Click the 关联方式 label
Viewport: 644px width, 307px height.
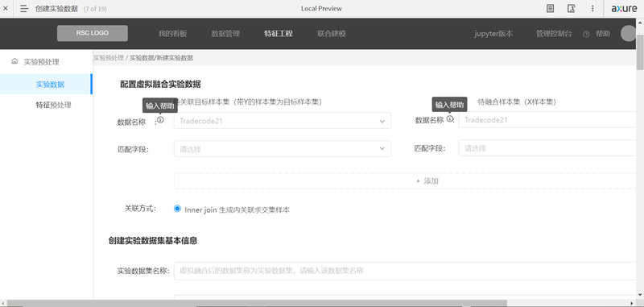click(x=141, y=209)
